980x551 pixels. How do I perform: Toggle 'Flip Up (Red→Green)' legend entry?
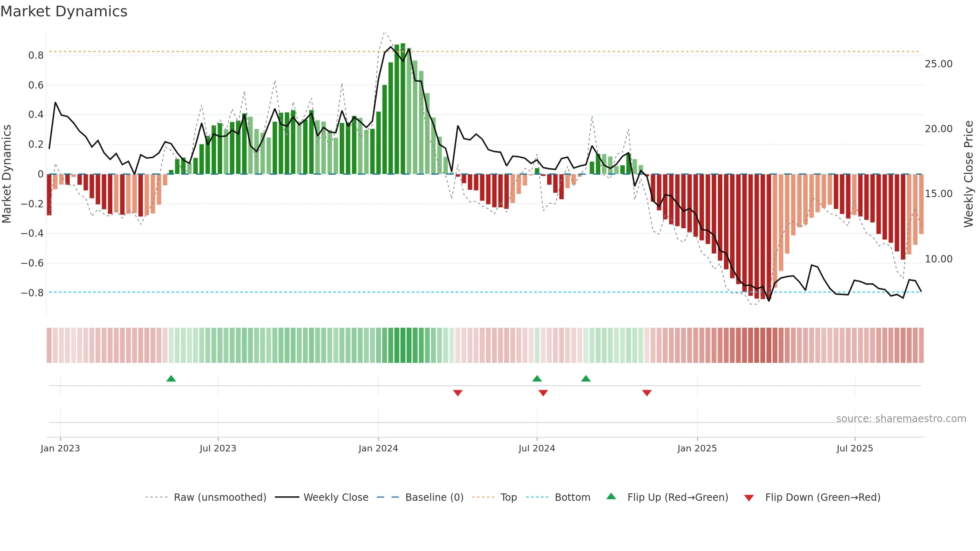[x=667, y=497]
